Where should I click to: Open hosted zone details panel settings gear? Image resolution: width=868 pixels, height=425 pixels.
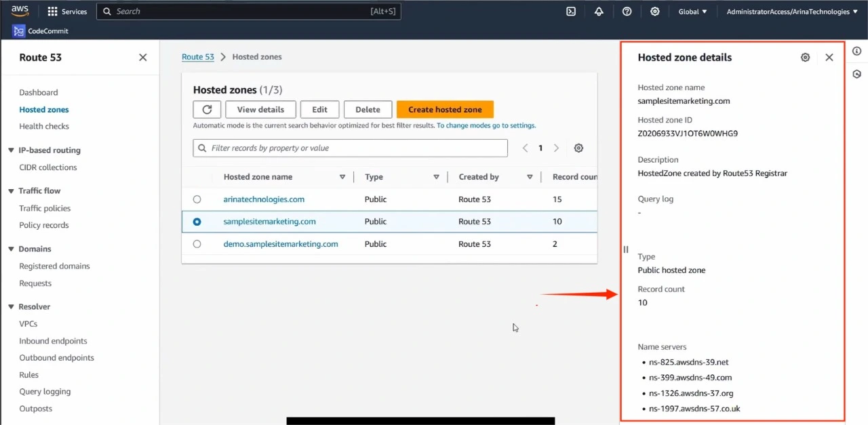[805, 58]
